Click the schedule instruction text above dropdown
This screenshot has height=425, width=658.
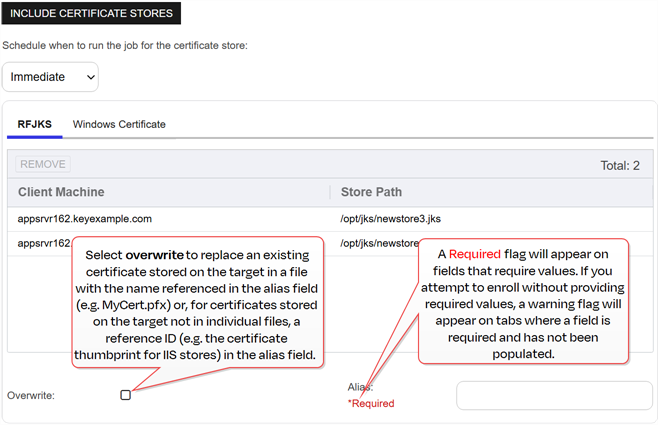[125, 45]
